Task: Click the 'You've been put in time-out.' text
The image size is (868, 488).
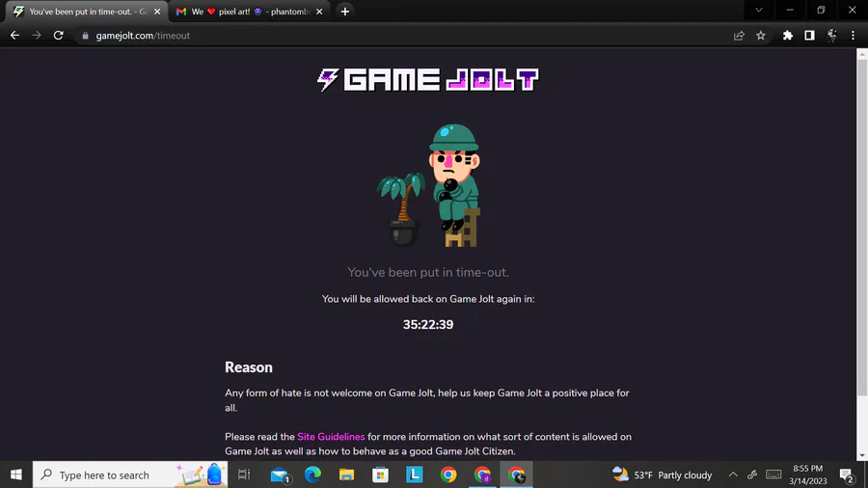Action: pos(428,272)
